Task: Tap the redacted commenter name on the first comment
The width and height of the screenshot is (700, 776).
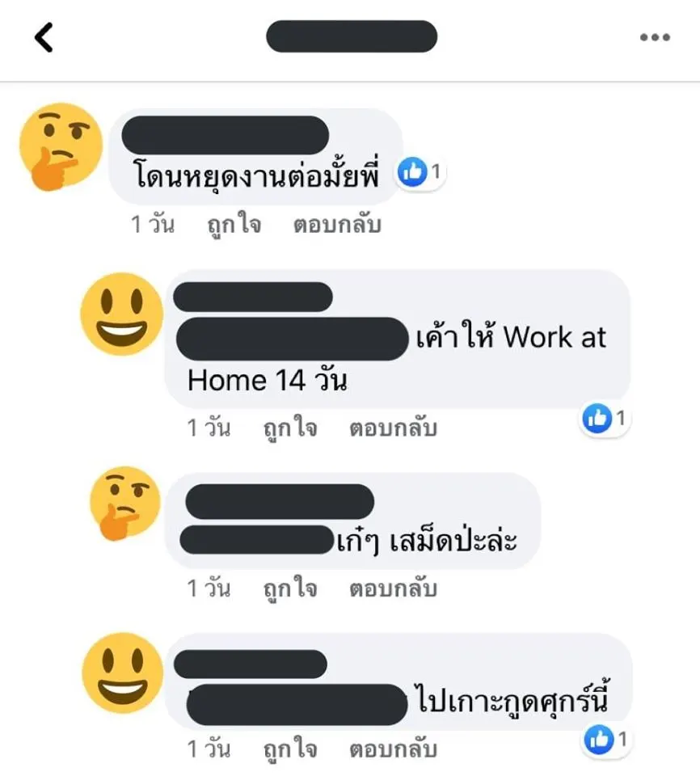Action: (226, 135)
